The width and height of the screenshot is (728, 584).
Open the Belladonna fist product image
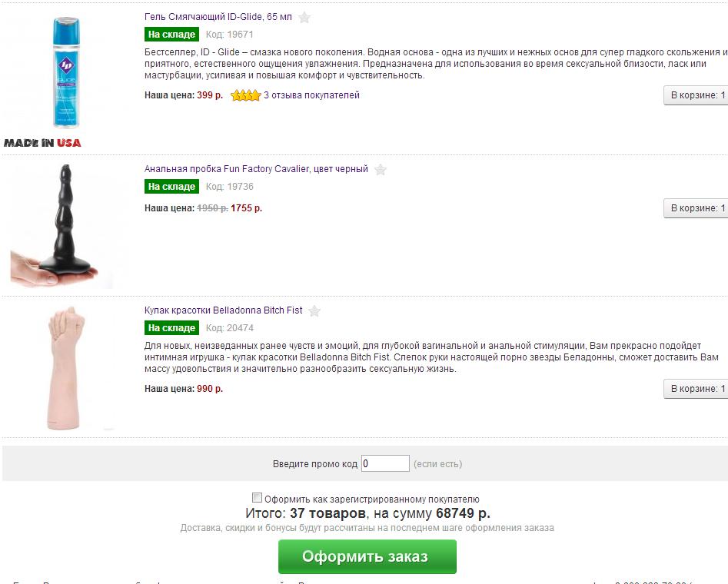click(66, 367)
